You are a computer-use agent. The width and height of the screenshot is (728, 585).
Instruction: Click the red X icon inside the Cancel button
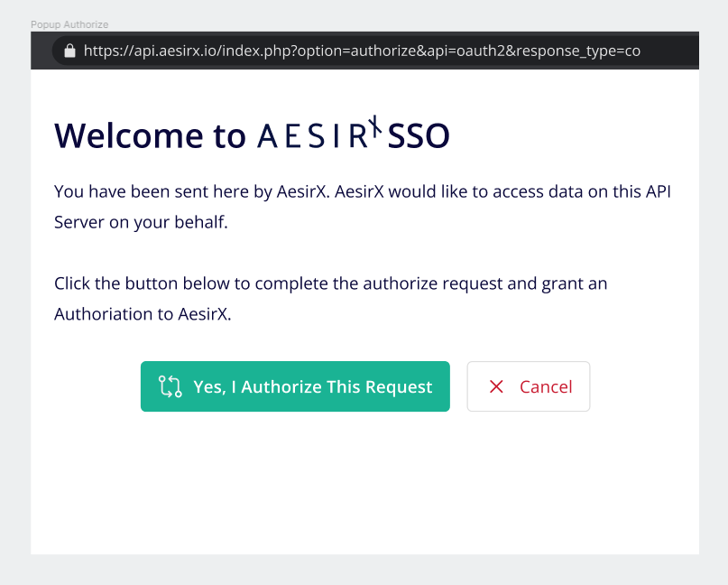pos(496,386)
